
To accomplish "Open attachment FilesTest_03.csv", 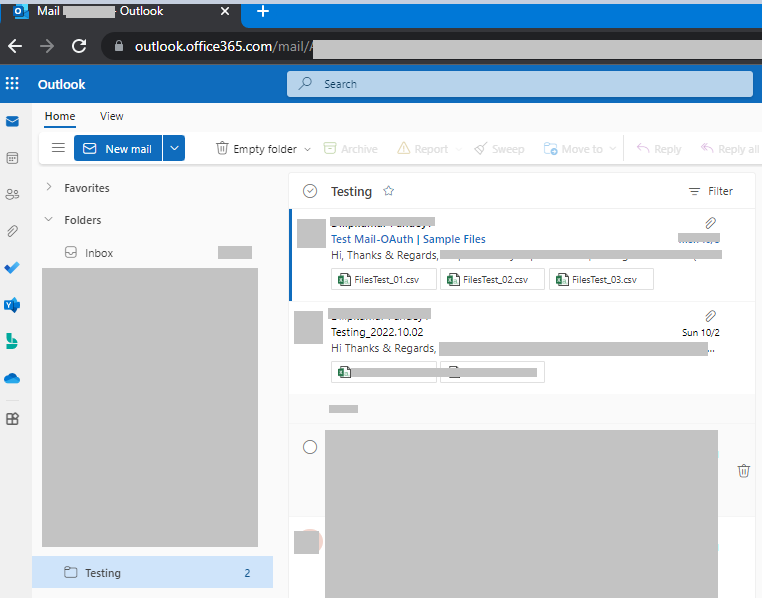I will 601,279.
